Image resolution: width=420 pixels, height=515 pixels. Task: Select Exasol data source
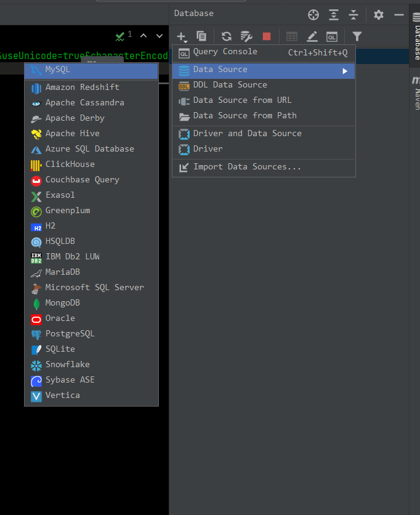click(x=91, y=196)
